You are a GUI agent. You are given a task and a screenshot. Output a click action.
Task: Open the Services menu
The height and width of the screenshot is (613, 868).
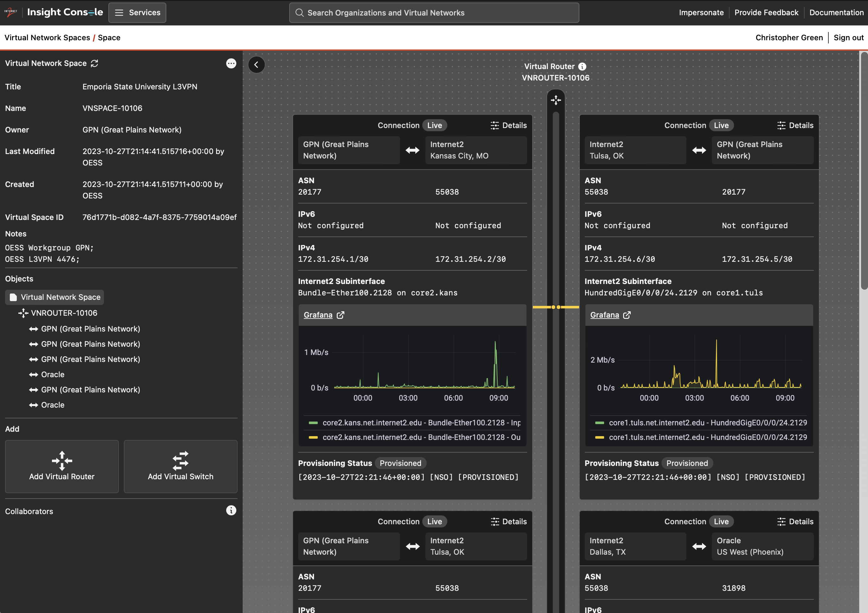(137, 12)
